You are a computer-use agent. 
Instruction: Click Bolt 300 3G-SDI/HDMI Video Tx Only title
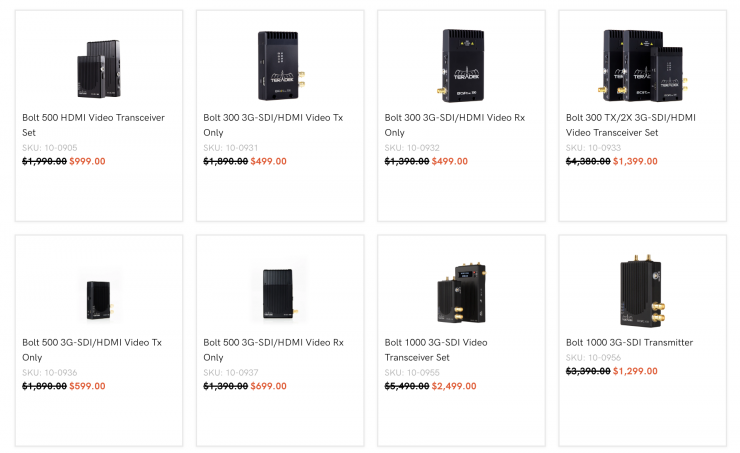[x=273, y=124]
